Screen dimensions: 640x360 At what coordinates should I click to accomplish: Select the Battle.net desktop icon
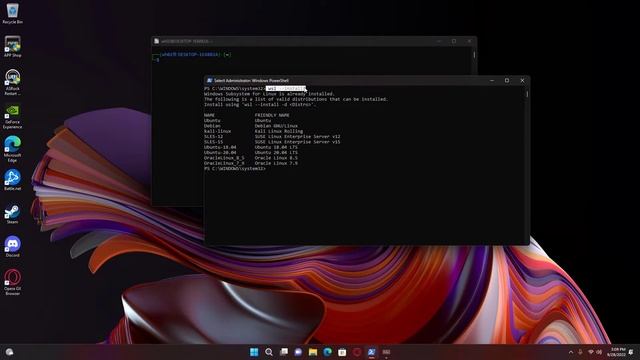click(13, 180)
